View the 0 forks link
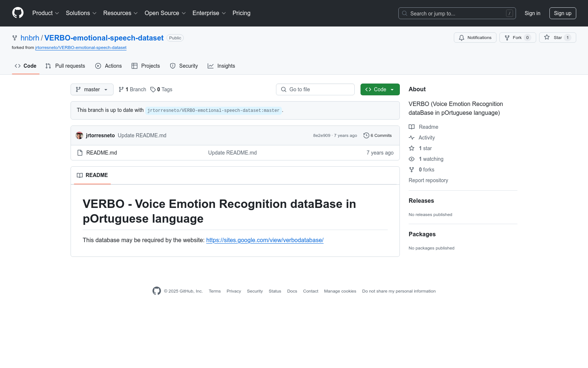Screen dimensions: 588x368 [422, 170]
